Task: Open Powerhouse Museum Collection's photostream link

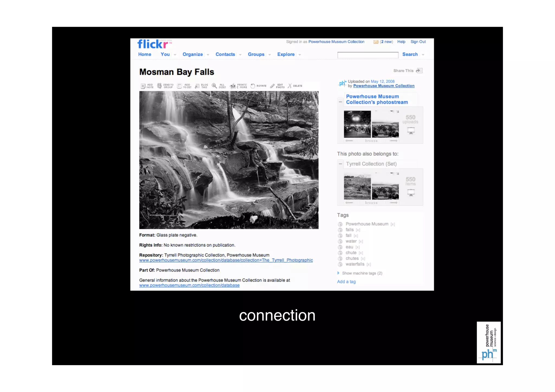Action: pos(377,99)
